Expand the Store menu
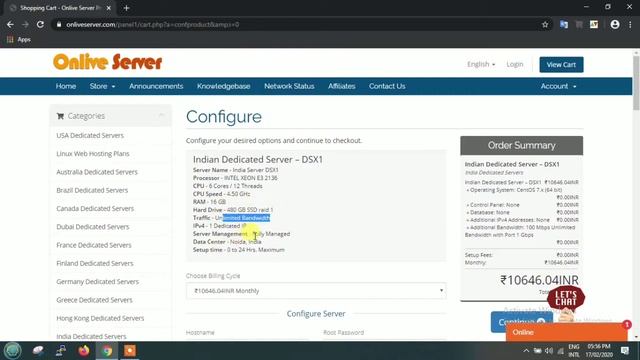The width and height of the screenshot is (640, 360). pos(102,86)
